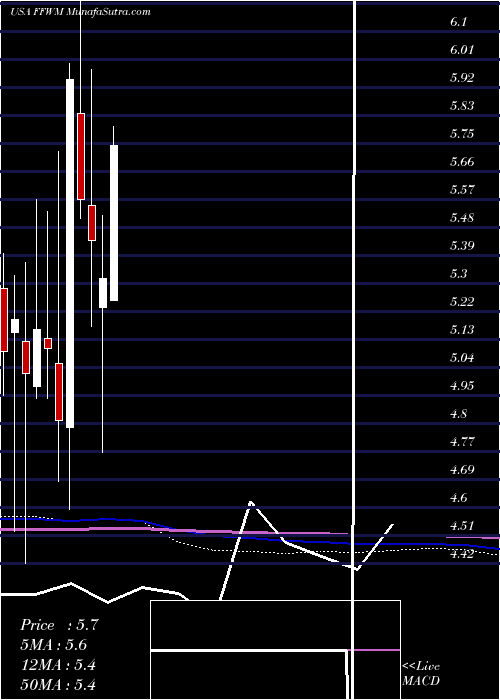Click the 4.8 price axis label
Image resolution: width=500 pixels, height=700 pixels.
click(458, 414)
